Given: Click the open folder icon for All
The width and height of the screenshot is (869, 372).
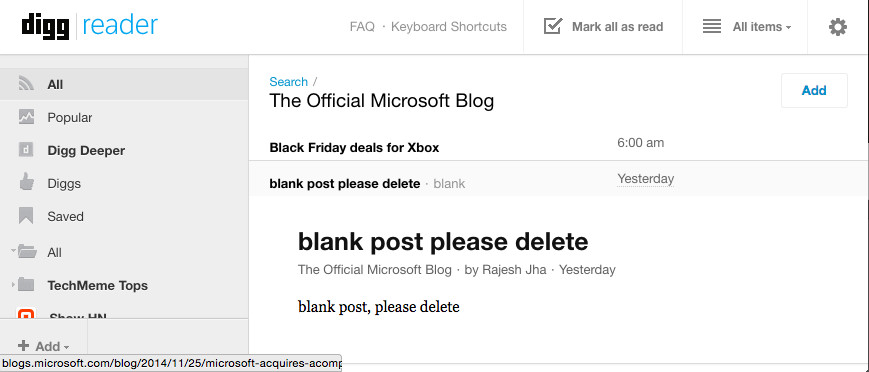Looking at the screenshot, I should [x=27, y=252].
